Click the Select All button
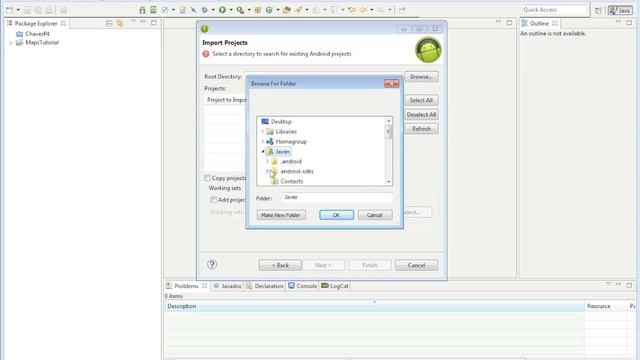 421,100
